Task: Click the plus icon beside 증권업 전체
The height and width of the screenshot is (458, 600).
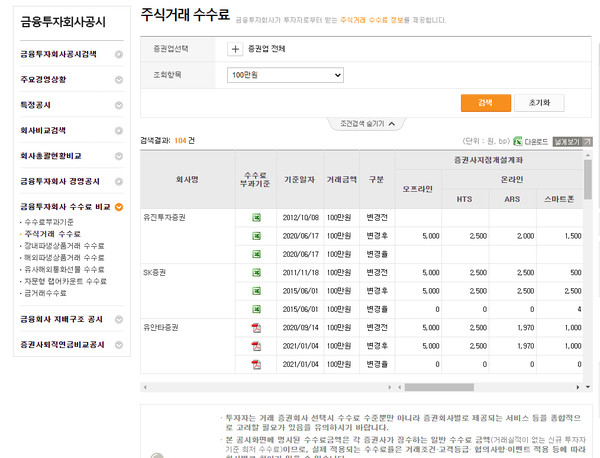Action: (235, 49)
